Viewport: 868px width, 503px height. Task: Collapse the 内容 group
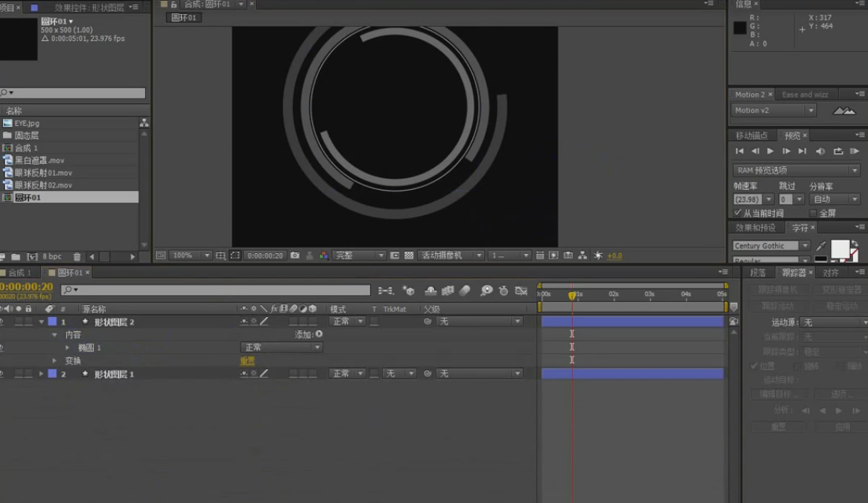click(54, 334)
